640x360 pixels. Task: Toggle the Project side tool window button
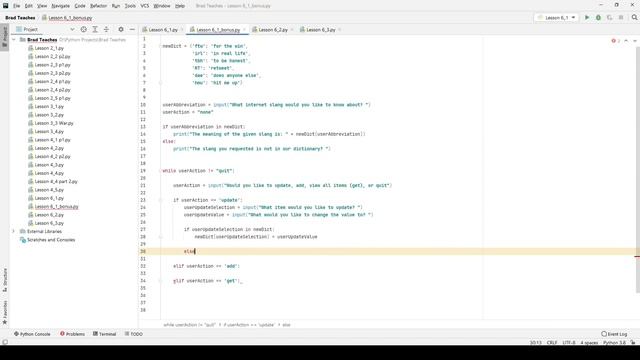click(x=5, y=36)
